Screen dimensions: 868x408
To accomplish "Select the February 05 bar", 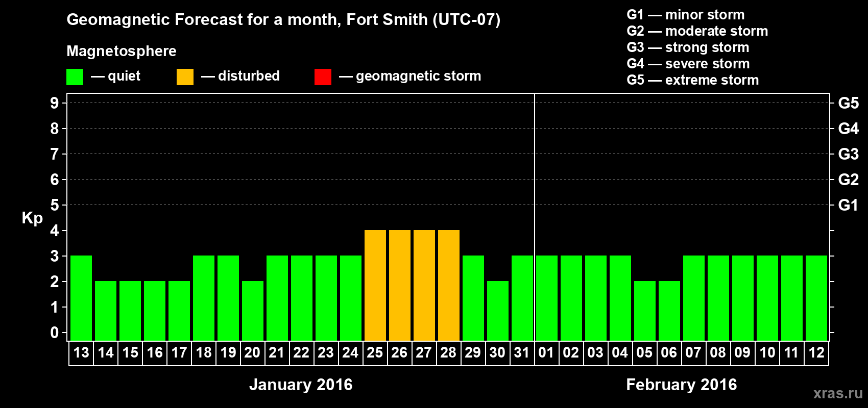I will 645,311.
